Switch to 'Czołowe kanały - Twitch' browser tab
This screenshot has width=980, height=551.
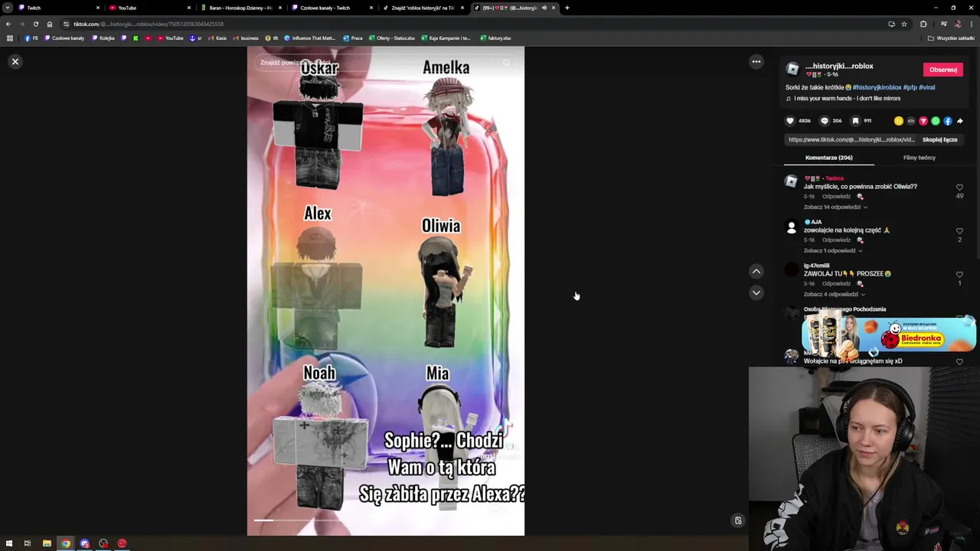(331, 8)
